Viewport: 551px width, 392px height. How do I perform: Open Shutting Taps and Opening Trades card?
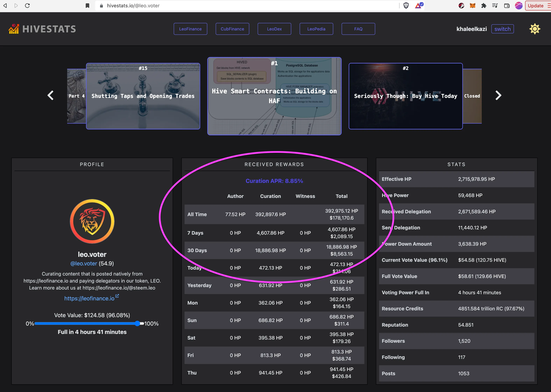point(143,96)
